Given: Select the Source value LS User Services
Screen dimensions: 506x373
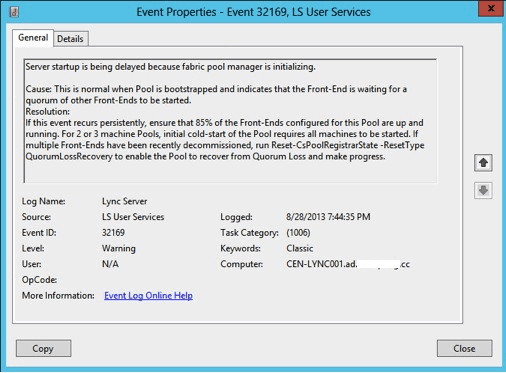Looking at the screenshot, I should pos(133,217).
